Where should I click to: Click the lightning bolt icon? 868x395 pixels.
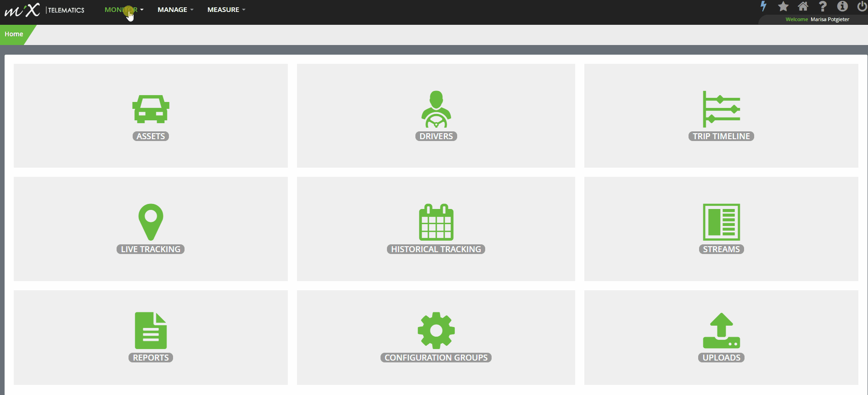click(x=763, y=6)
